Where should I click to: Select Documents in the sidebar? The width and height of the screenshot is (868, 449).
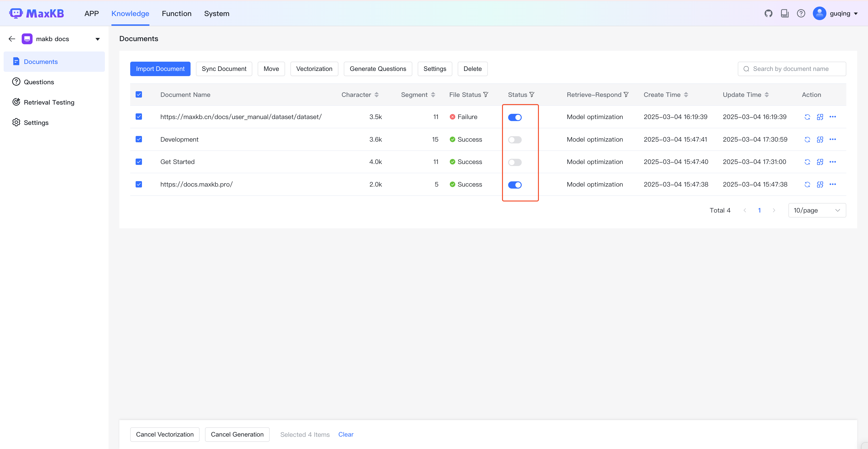click(54, 62)
